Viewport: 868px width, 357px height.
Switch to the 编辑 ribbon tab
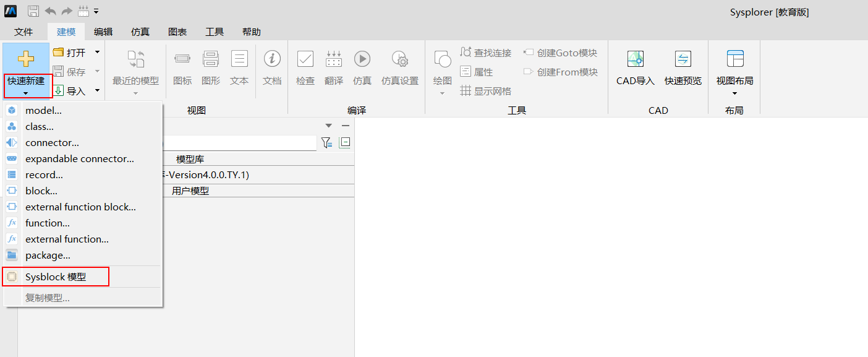click(x=103, y=32)
